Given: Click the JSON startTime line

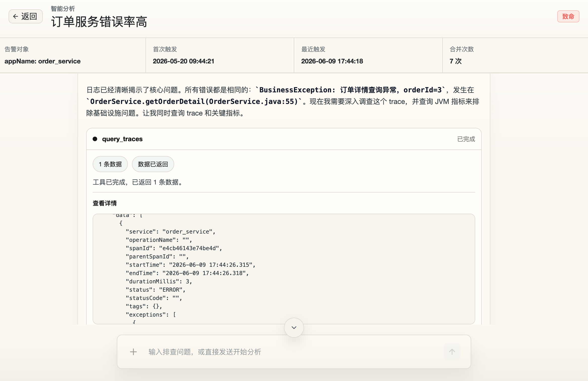Looking at the screenshot, I should [191, 265].
